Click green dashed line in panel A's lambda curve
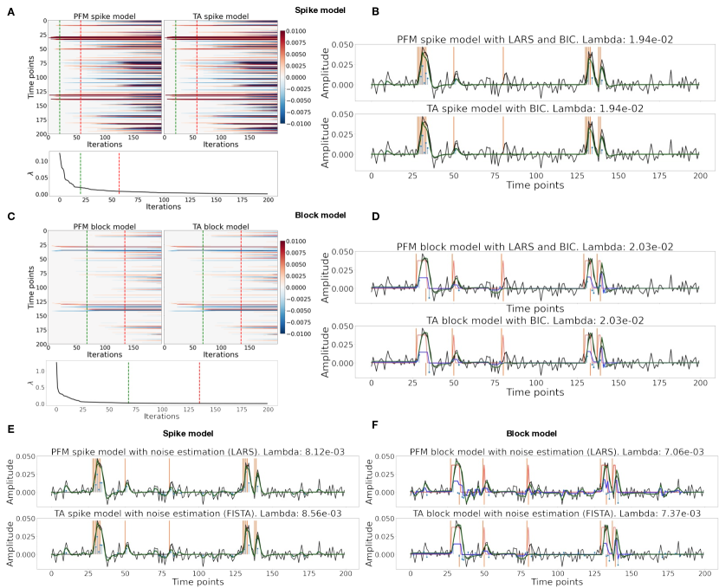 (81, 174)
